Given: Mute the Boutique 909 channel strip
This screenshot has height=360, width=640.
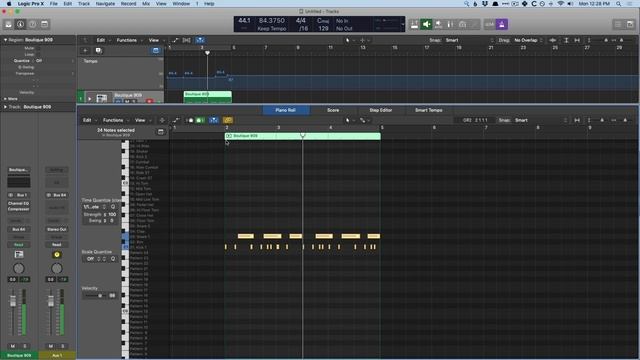Looking at the screenshot, I should point(13,346).
